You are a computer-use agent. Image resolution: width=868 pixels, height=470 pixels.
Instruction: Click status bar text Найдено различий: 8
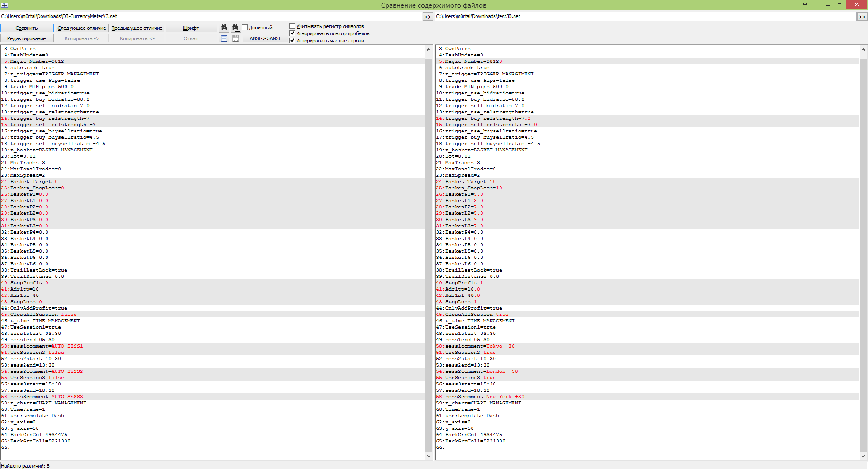click(x=25, y=466)
